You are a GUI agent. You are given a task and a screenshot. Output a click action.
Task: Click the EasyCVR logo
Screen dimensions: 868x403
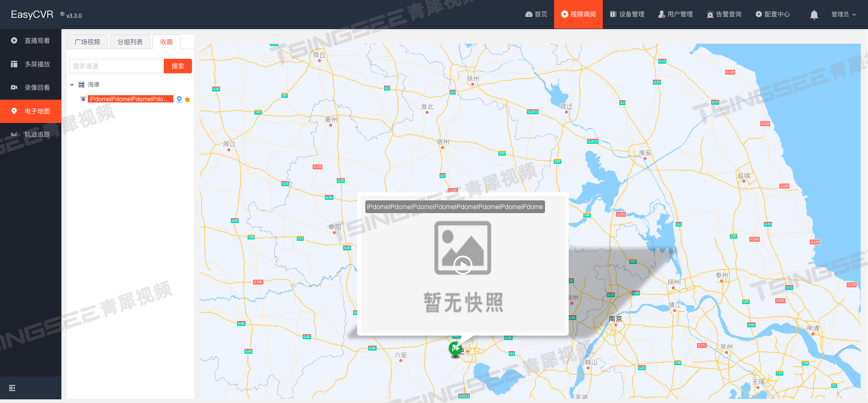click(32, 15)
